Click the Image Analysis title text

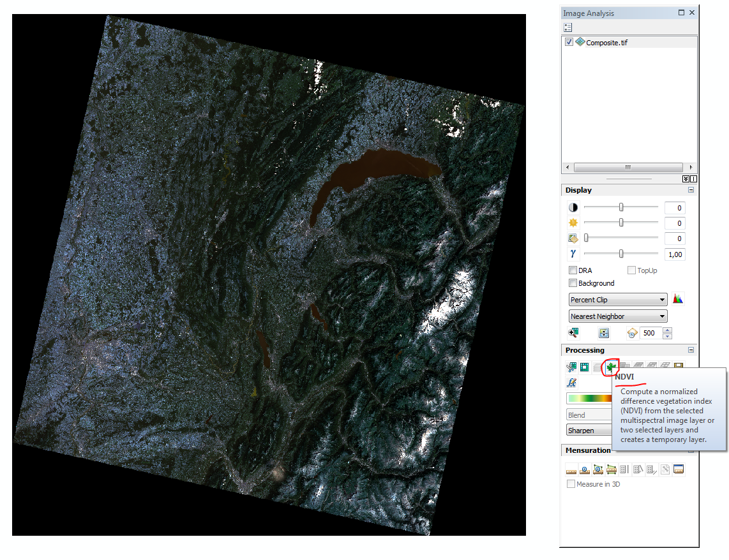589,13
